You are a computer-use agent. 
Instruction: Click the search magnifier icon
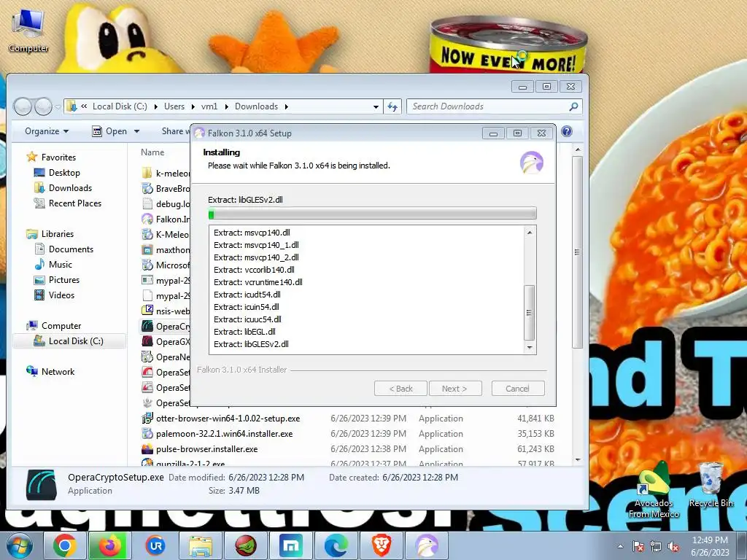[573, 106]
